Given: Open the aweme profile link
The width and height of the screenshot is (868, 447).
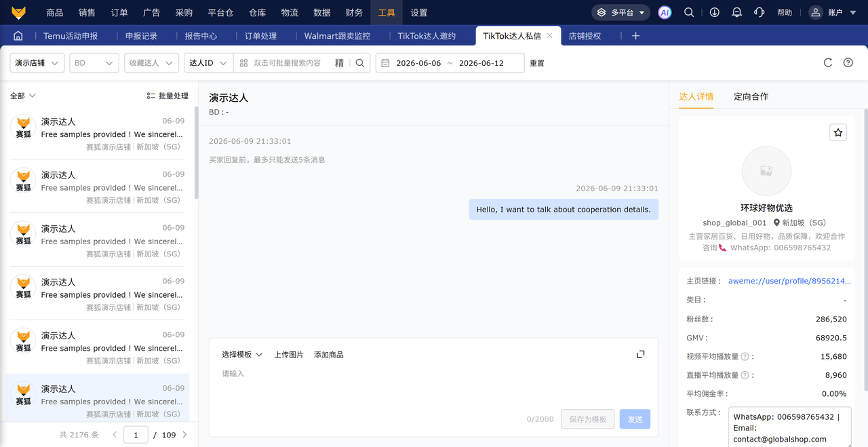Looking at the screenshot, I should 789,281.
